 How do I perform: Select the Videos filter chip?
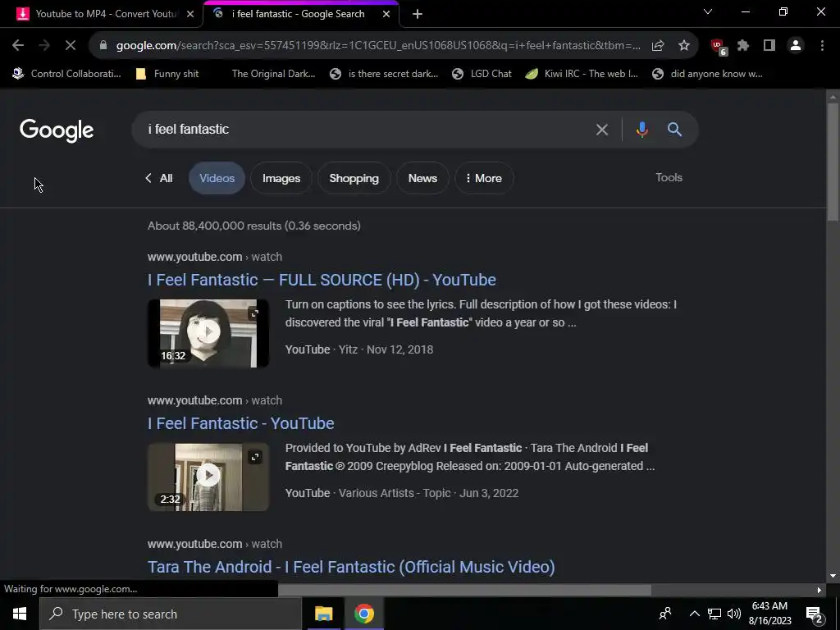[x=217, y=178]
